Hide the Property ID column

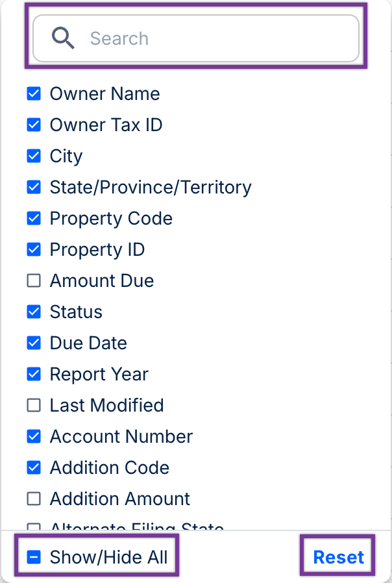pos(34,250)
